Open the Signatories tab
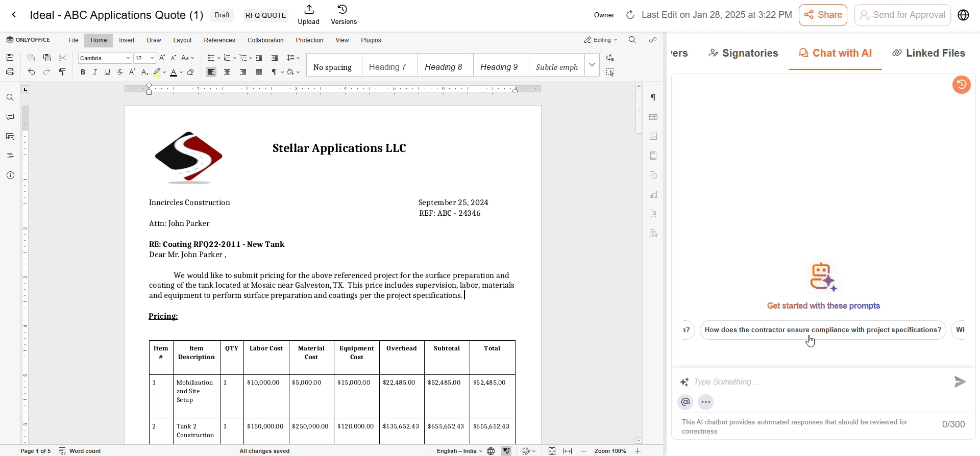The image size is (980, 456). coord(744,53)
